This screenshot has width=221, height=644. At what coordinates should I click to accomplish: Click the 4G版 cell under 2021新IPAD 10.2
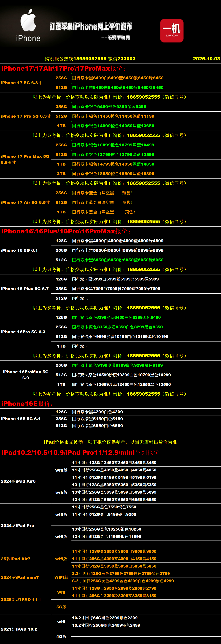(61, 636)
